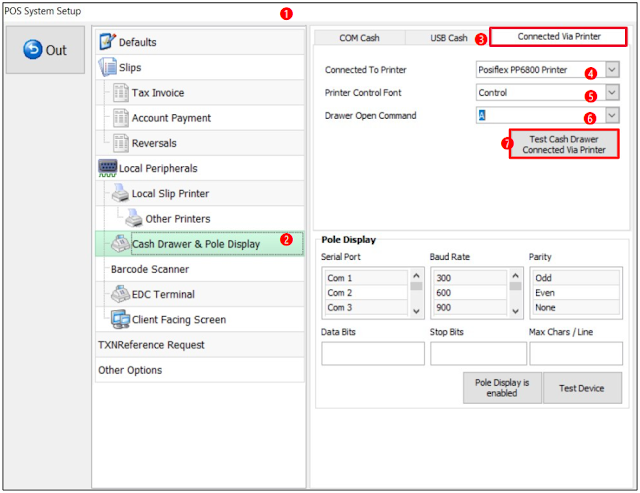
Task: Select Com 3 serial port
Action: [366, 307]
